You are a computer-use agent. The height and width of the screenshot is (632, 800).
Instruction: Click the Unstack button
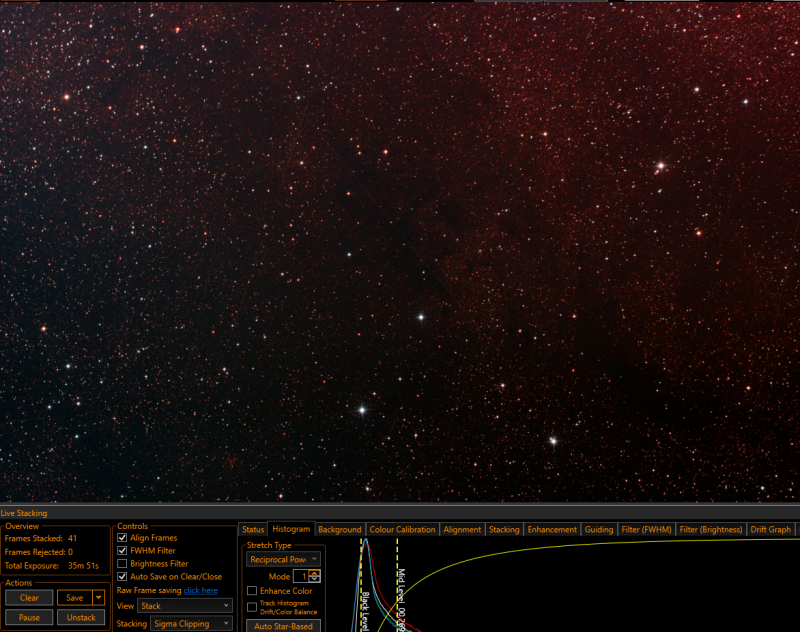pyautogui.click(x=81, y=617)
